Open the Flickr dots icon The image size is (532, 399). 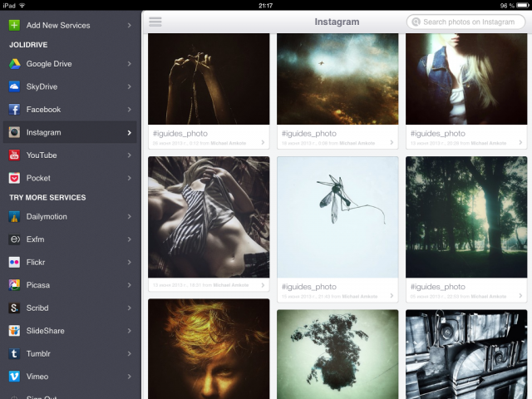(x=14, y=263)
